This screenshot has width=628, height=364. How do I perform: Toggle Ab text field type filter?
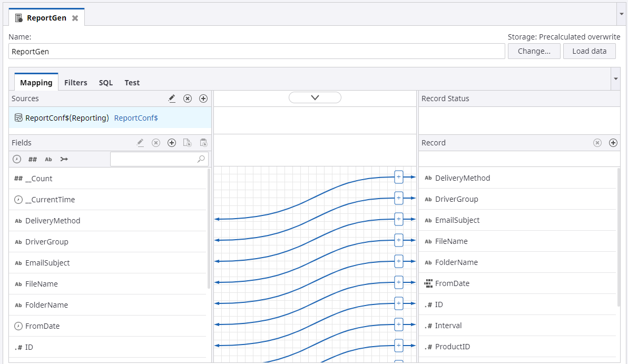(48, 159)
